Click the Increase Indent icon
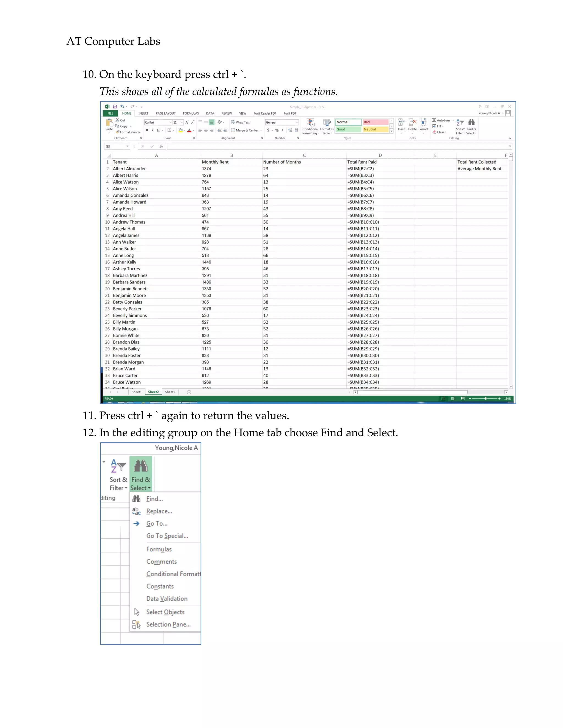Image resolution: width=563 pixels, height=728 pixels. pyautogui.click(x=225, y=130)
